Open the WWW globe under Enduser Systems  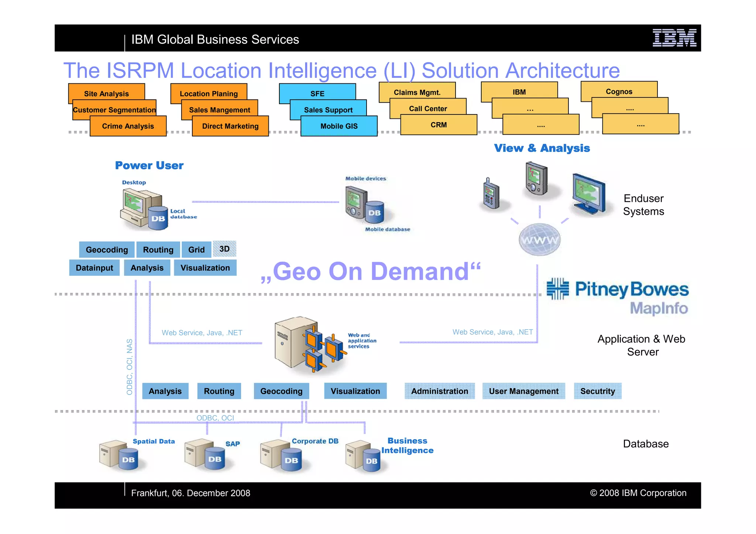tap(540, 239)
